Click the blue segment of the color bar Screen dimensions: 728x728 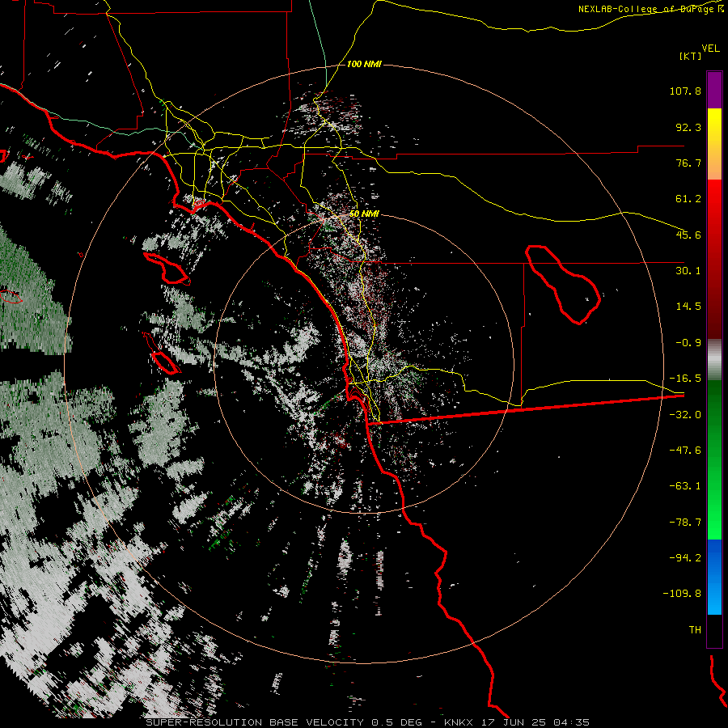[x=714, y=577]
